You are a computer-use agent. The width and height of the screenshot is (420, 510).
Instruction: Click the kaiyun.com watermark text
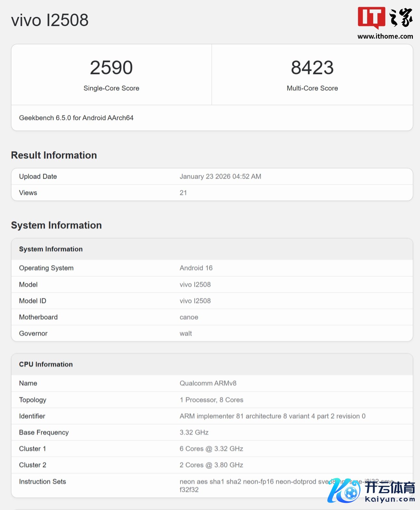tap(390, 499)
